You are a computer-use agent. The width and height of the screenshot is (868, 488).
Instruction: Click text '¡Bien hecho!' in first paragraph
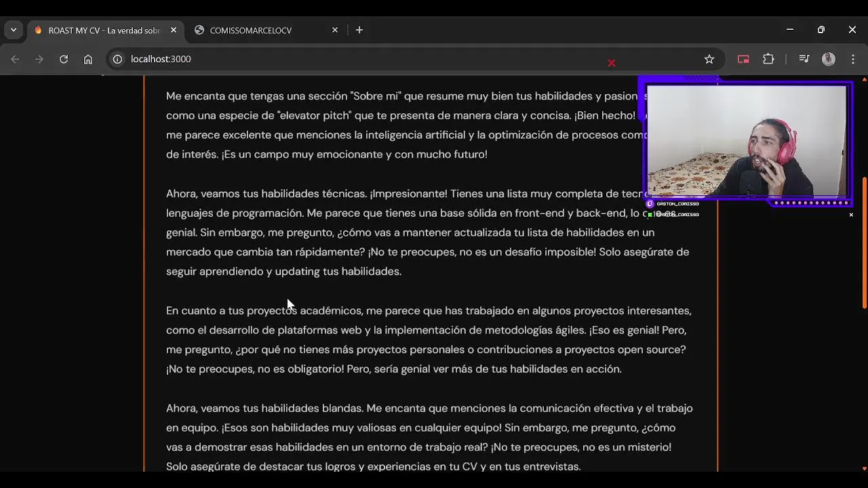(605, 115)
